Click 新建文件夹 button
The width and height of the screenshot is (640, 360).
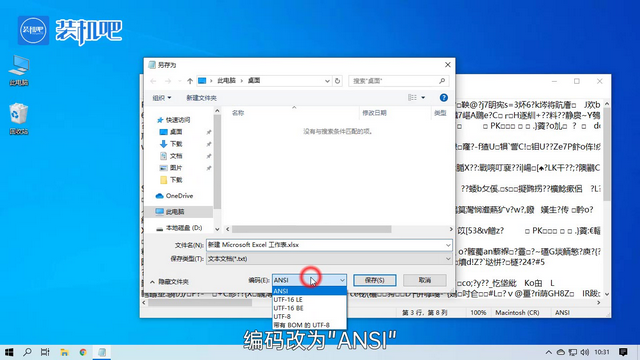pyautogui.click(x=201, y=98)
